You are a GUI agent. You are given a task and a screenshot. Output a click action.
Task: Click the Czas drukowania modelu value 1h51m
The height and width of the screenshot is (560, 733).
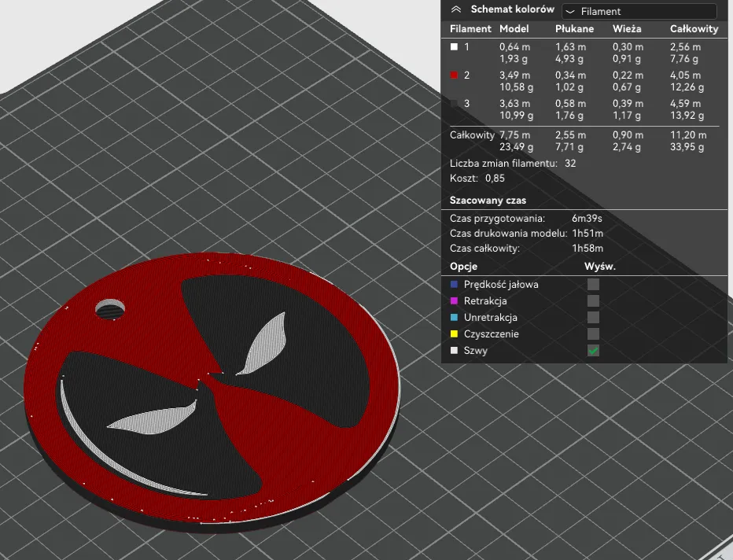[x=588, y=234]
